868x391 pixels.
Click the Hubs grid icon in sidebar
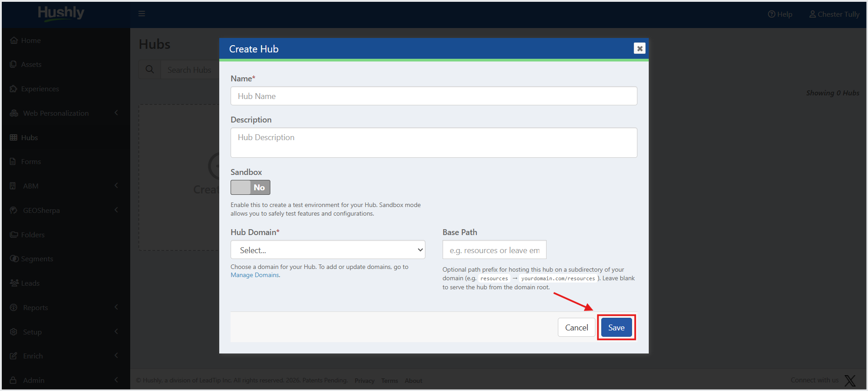pyautogui.click(x=14, y=137)
